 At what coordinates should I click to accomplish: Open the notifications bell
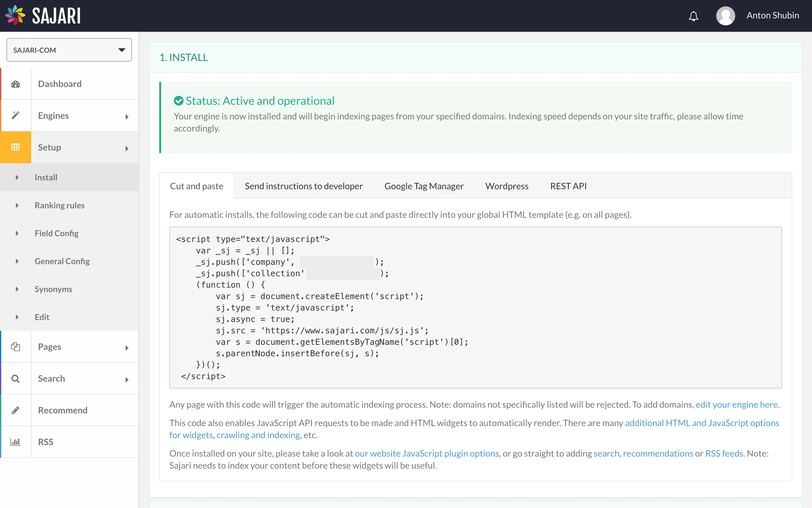click(x=693, y=16)
